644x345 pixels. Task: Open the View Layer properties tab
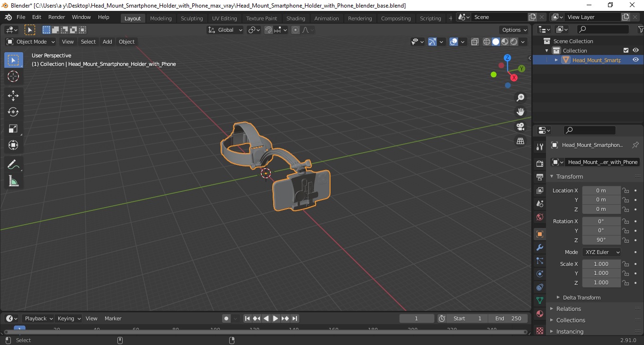tap(539, 191)
